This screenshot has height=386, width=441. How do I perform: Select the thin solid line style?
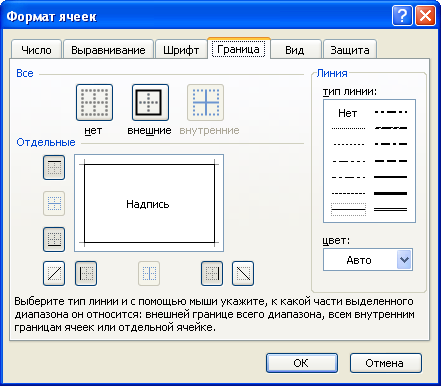point(348,210)
